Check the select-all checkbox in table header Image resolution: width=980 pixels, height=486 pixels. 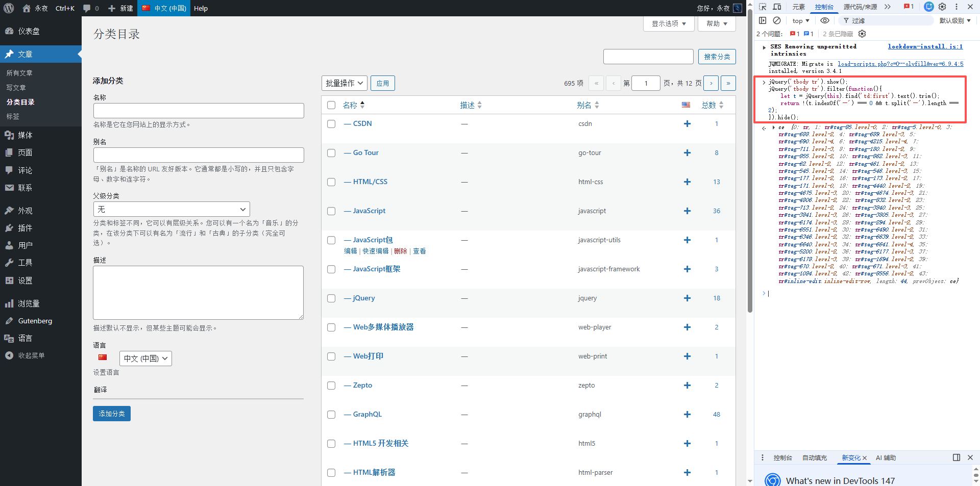point(331,105)
